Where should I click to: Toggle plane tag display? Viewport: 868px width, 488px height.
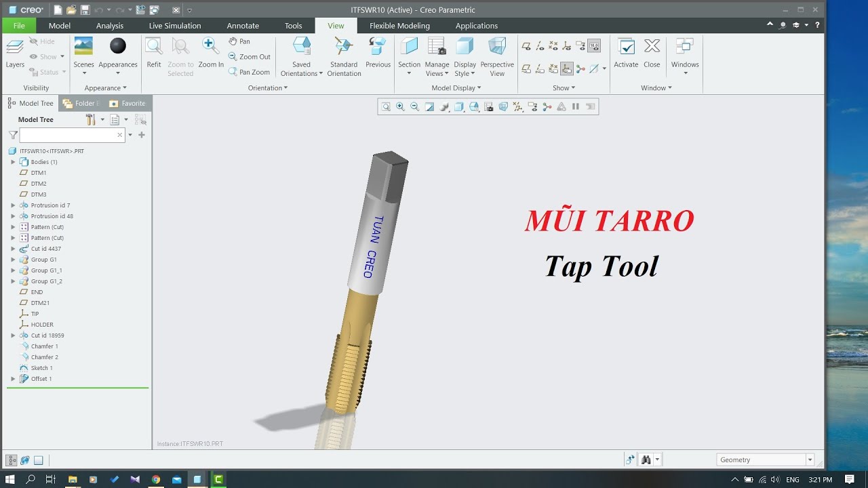click(x=526, y=68)
